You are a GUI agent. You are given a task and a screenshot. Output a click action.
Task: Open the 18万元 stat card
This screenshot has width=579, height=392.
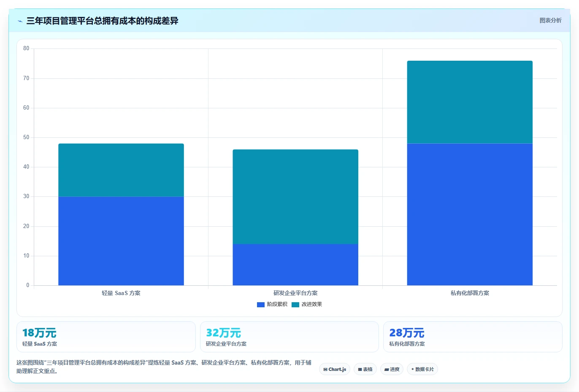coord(106,337)
